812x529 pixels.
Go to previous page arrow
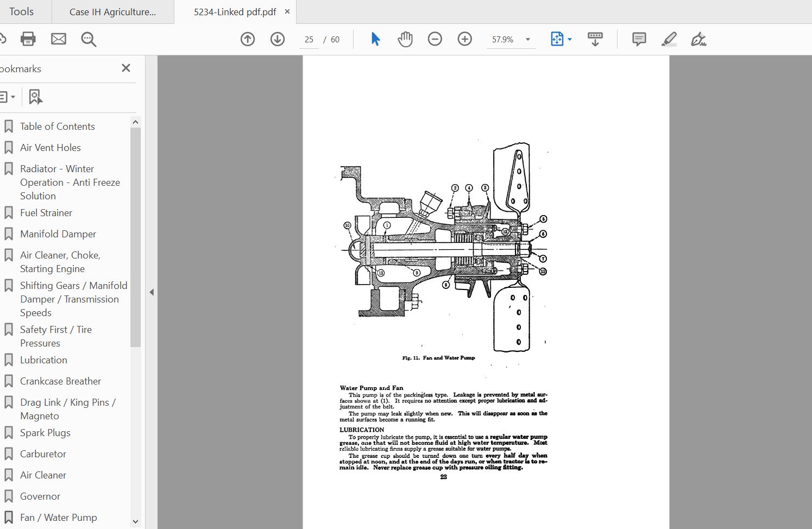pyautogui.click(x=248, y=39)
